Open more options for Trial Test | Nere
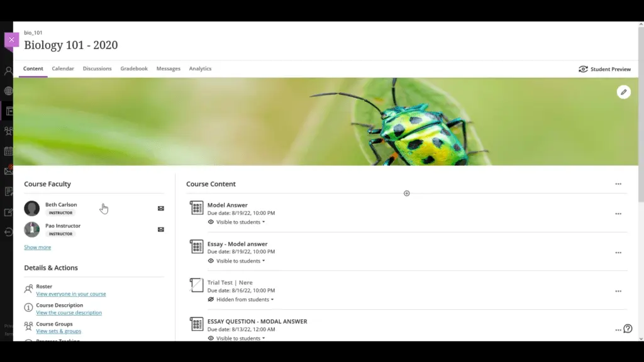644x362 pixels. pyautogui.click(x=618, y=292)
